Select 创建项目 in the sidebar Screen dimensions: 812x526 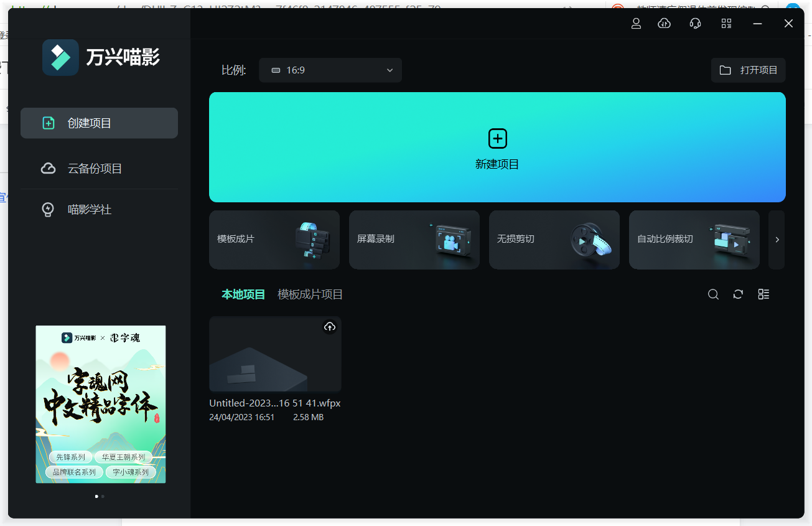click(x=100, y=123)
